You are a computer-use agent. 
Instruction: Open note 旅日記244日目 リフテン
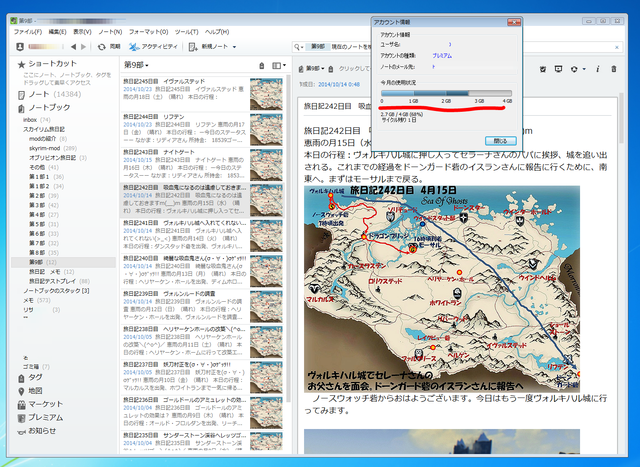203,129
